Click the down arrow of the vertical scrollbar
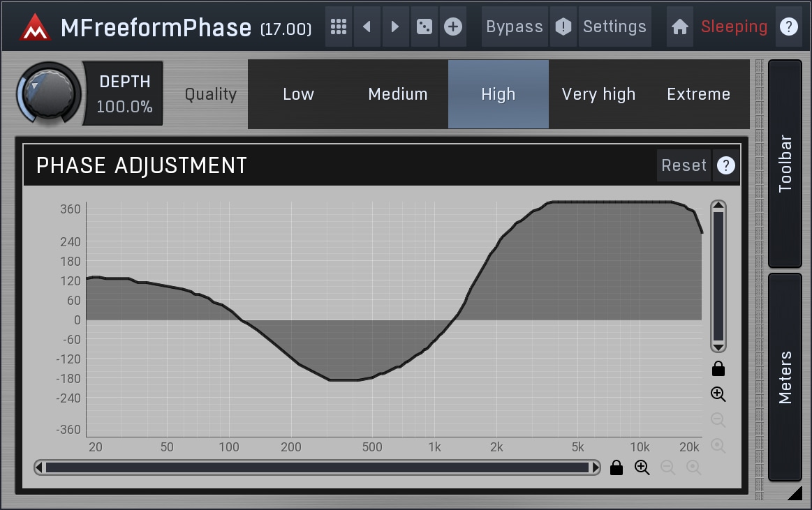This screenshot has width=812, height=510. (x=718, y=347)
